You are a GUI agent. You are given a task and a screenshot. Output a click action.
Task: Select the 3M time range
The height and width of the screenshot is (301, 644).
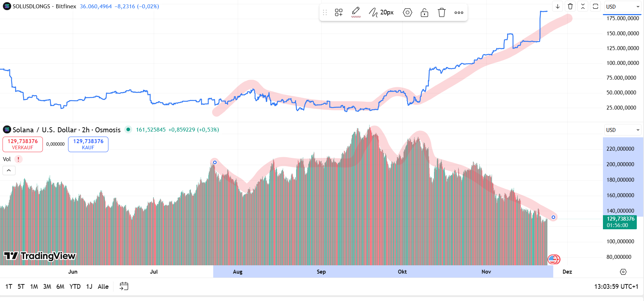(47, 287)
